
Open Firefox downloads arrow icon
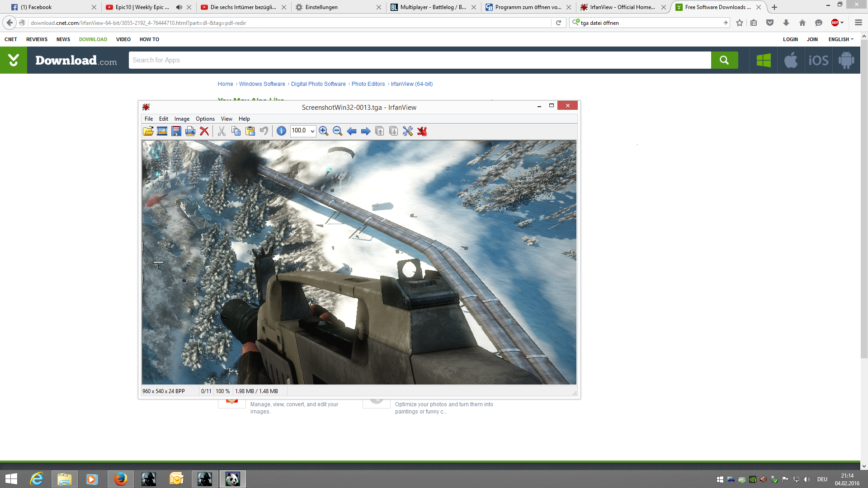coord(786,23)
